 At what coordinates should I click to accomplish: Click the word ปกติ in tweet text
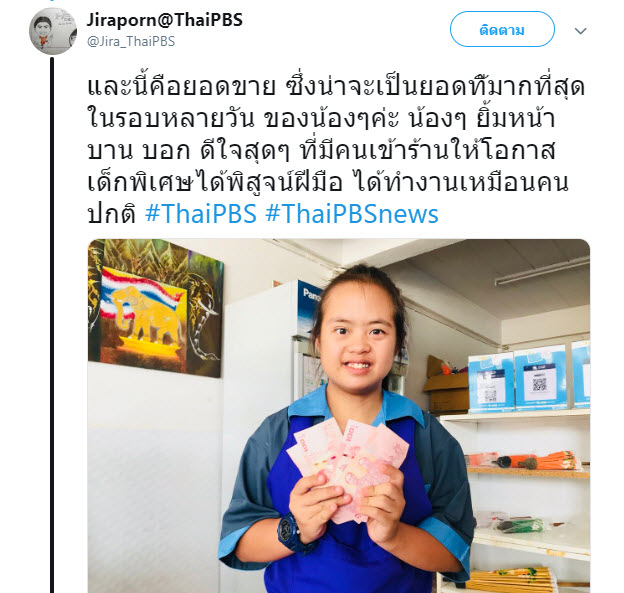(111, 214)
